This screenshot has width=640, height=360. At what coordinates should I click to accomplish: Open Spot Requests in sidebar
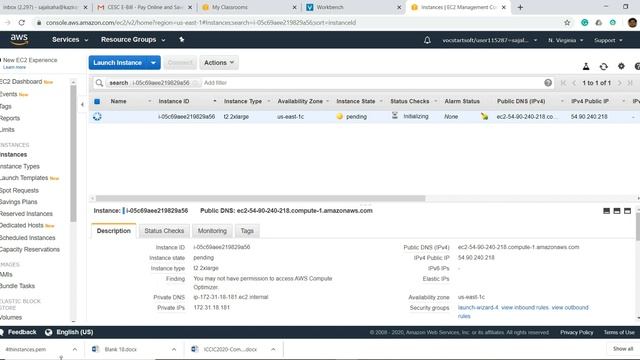[19, 191]
